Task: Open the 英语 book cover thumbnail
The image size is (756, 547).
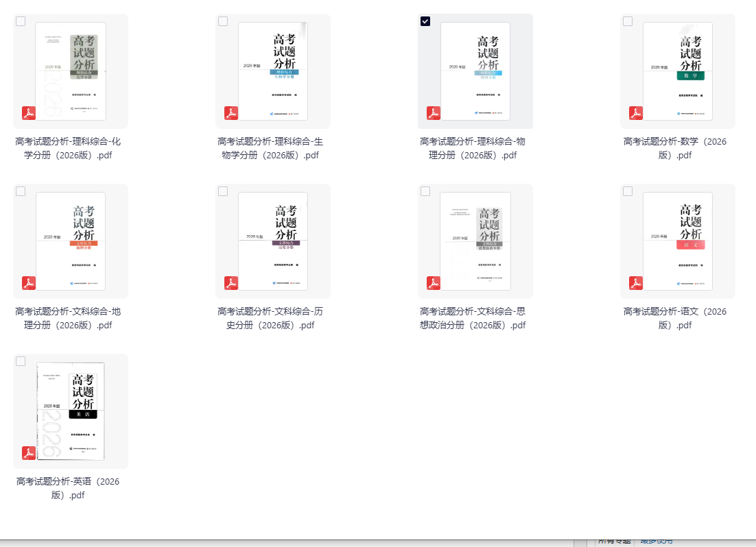Action: [x=71, y=411]
